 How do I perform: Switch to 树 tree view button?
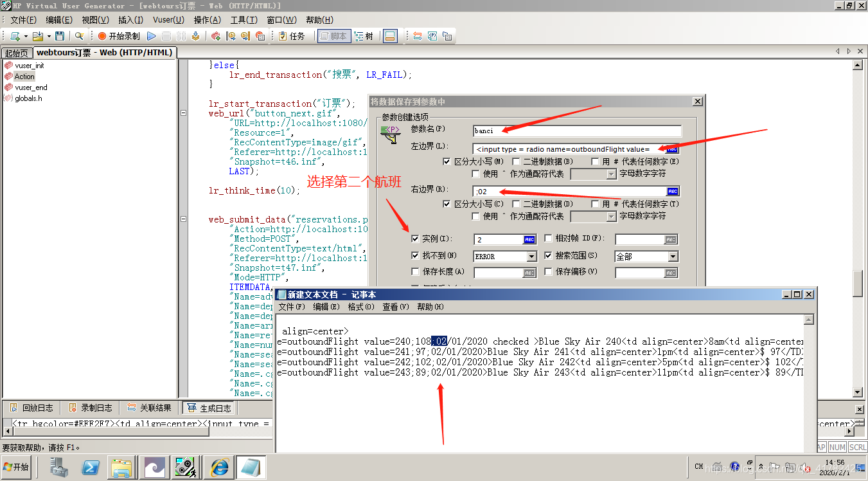(364, 36)
